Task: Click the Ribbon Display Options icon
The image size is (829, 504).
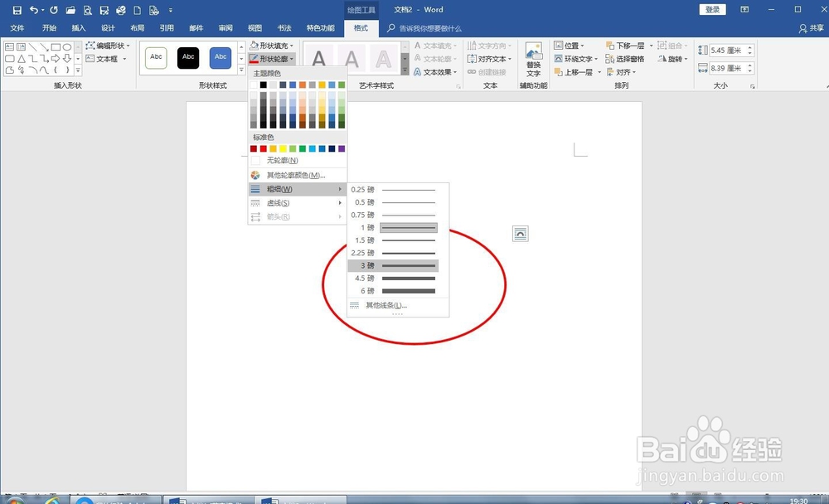Action: 744,9
